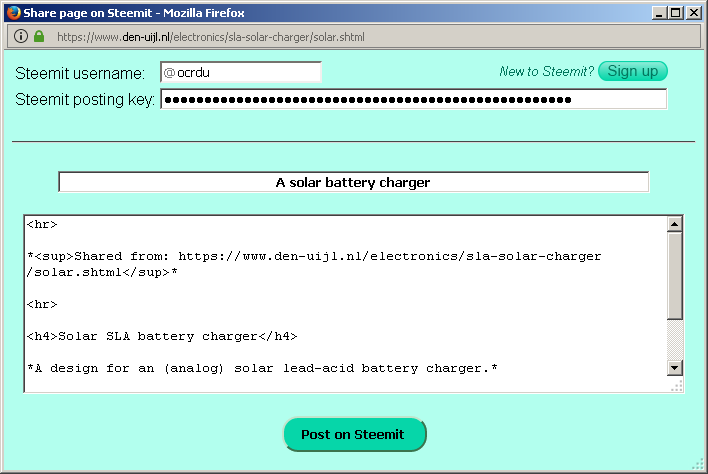Click the Steemit username input field
The width and height of the screenshot is (708, 474).
(x=241, y=72)
